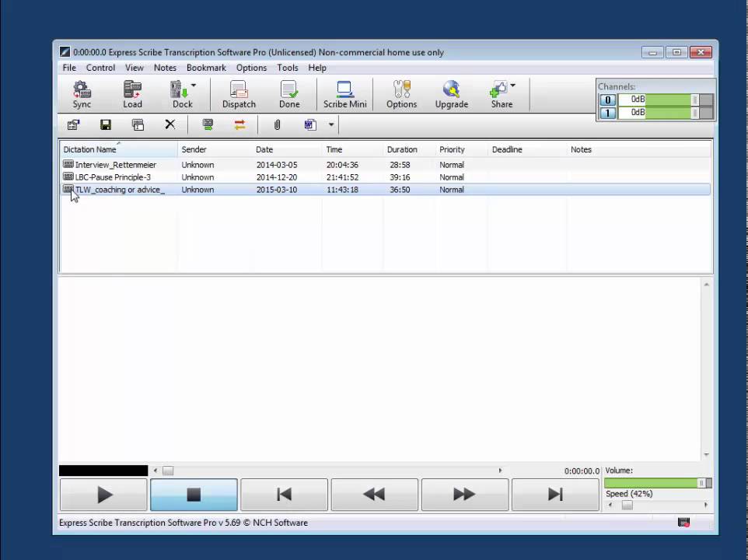
Task: Launch Scribe Mini mode
Action: pos(344,94)
